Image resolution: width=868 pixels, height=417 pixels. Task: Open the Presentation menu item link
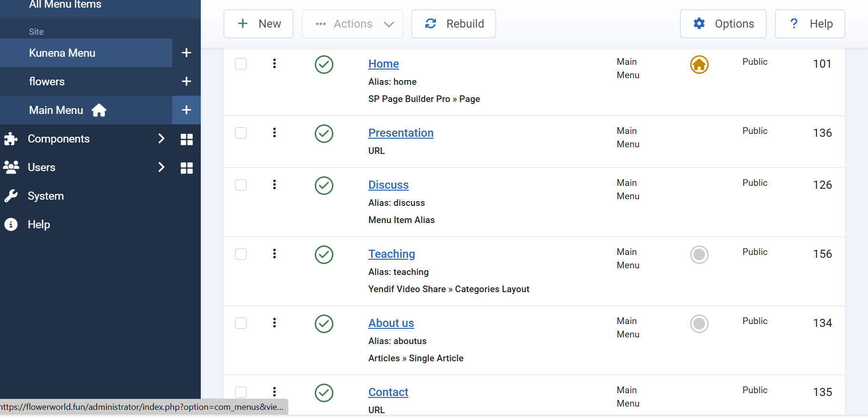401,133
